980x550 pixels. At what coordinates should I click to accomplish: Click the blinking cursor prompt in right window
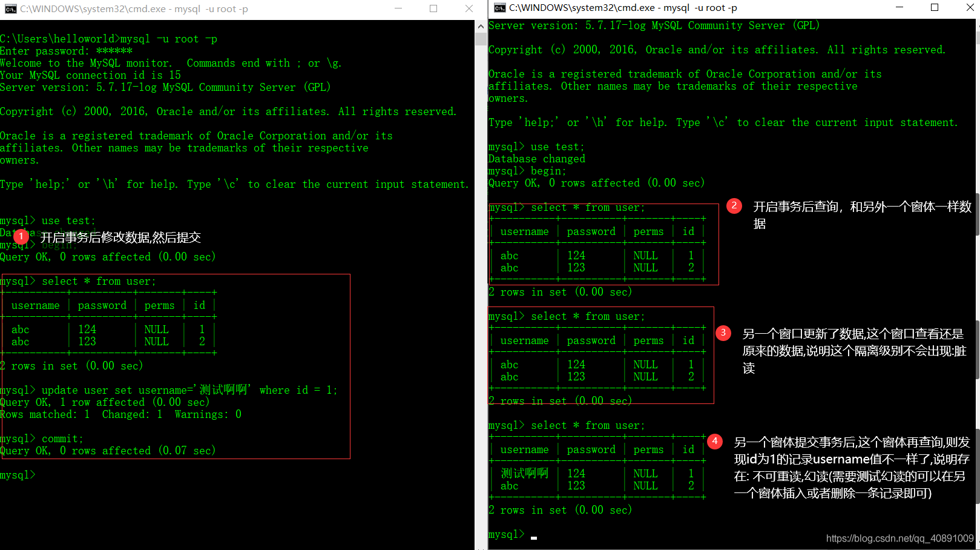click(534, 537)
